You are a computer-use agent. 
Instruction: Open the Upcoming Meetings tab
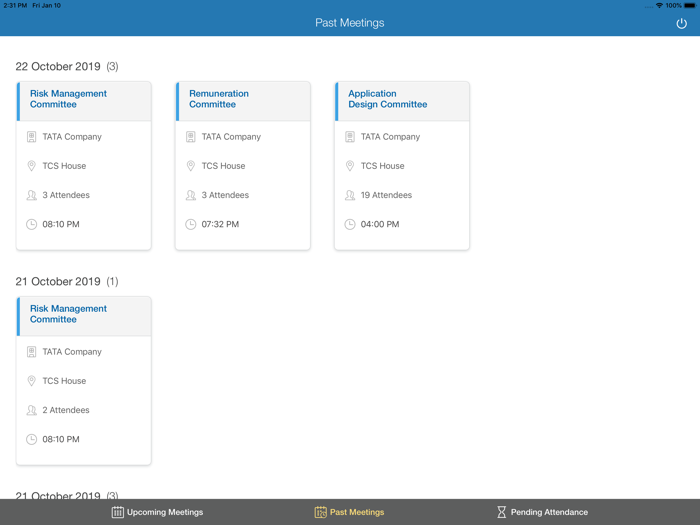coord(157,512)
